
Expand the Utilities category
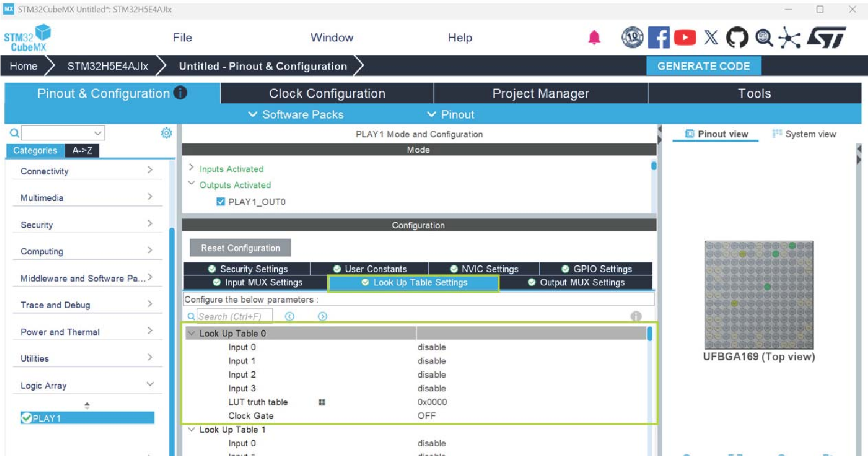[150, 357]
